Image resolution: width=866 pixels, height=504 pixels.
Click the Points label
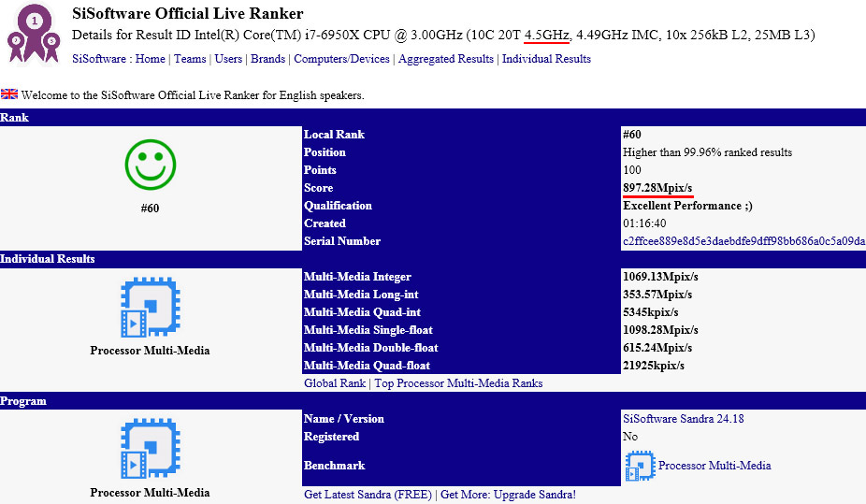[x=320, y=170]
